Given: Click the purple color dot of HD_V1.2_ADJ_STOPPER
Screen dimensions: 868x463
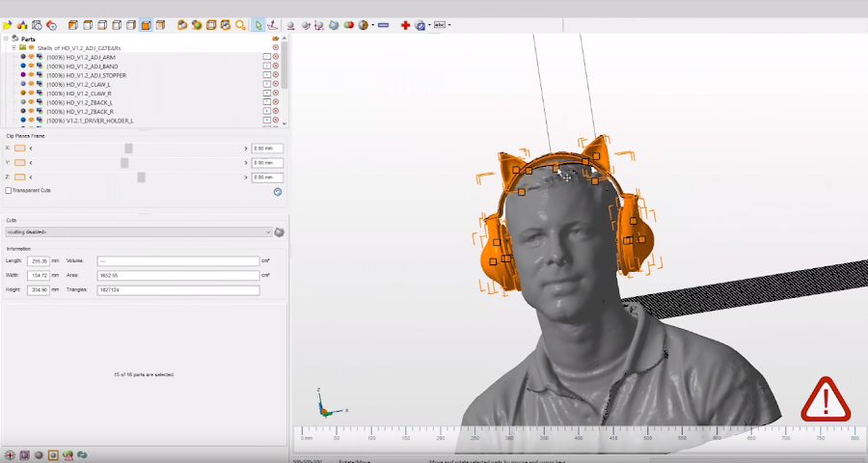Looking at the screenshot, I should pyautogui.click(x=23, y=75).
